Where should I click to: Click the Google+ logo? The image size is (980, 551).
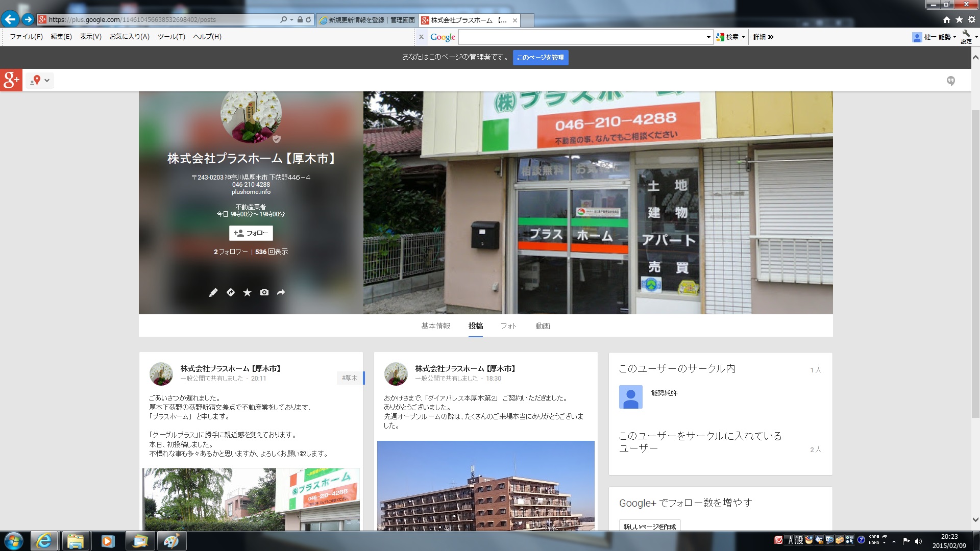(x=11, y=80)
